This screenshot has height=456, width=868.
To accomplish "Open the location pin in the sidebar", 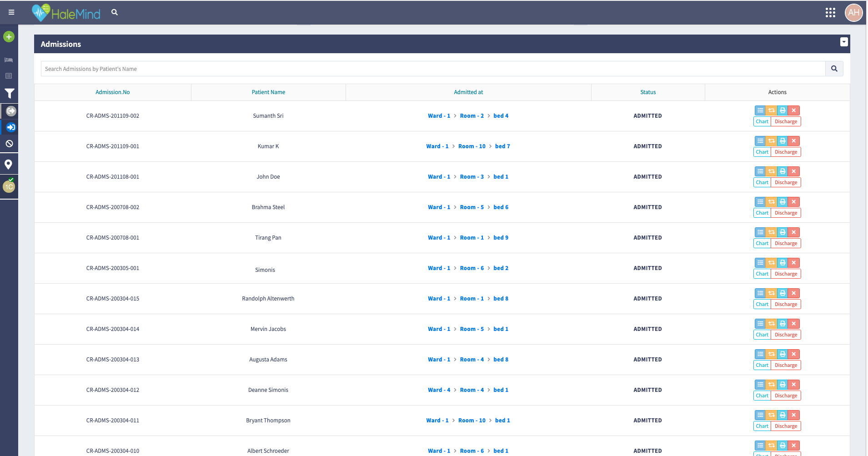I will click(9, 165).
